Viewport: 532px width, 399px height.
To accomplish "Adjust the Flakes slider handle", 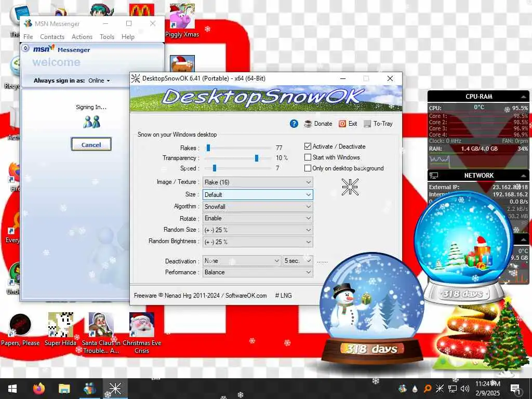I will click(x=208, y=148).
